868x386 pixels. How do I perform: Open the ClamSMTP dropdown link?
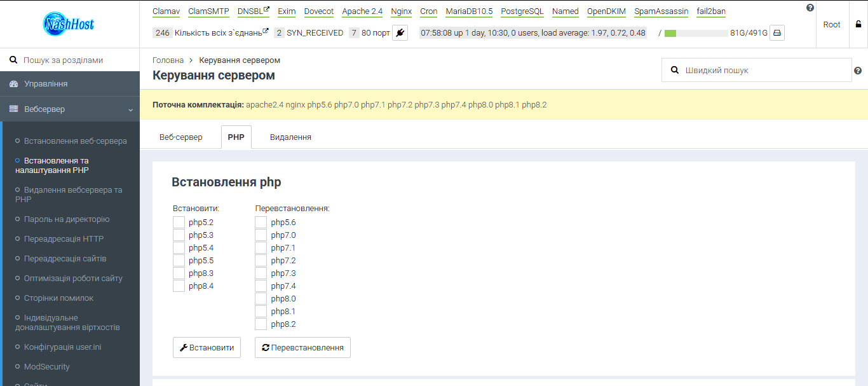(208, 11)
